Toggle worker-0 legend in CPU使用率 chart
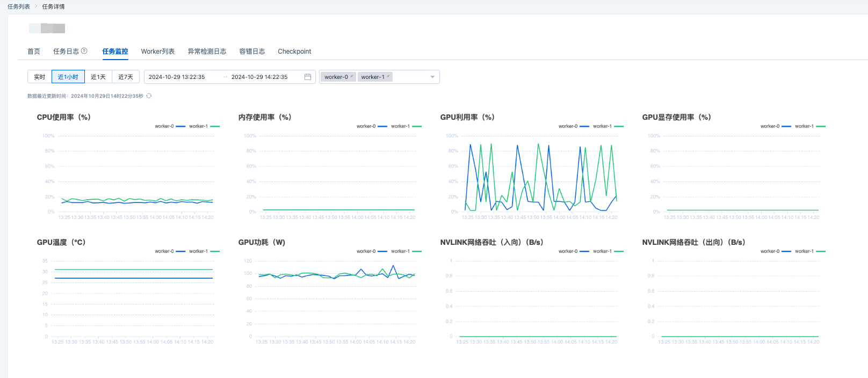Image resolution: width=868 pixels, height=378 pixels. pos(170,126)
